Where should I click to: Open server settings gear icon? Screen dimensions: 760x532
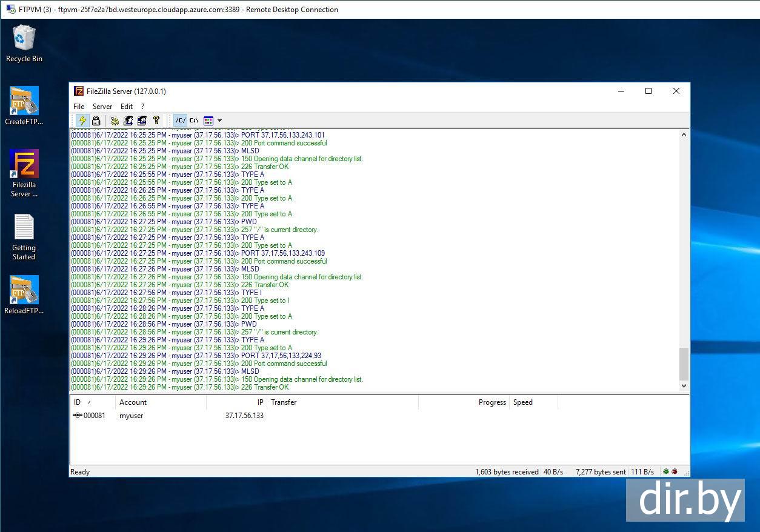coord(115,121)
